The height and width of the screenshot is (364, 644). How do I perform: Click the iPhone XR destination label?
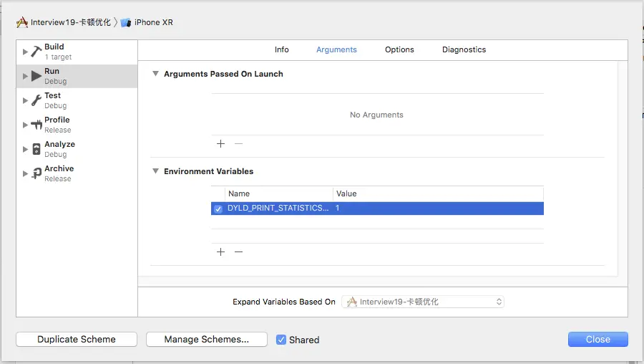tap(154, 22)
